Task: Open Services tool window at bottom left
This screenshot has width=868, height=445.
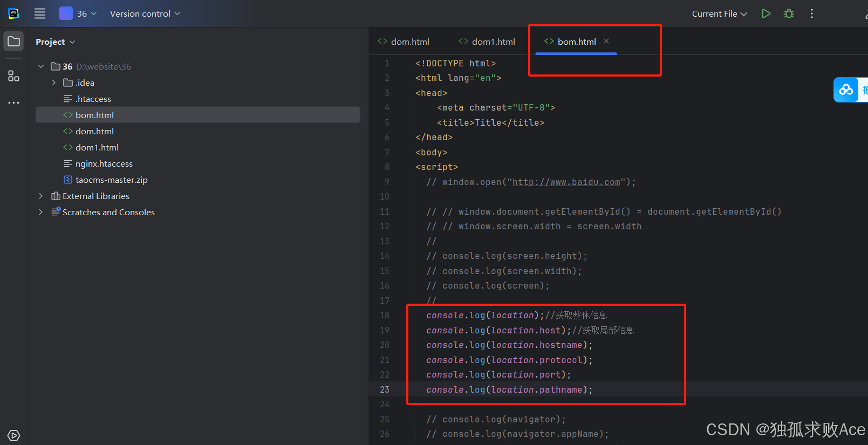Action: (x=13, y=435)
